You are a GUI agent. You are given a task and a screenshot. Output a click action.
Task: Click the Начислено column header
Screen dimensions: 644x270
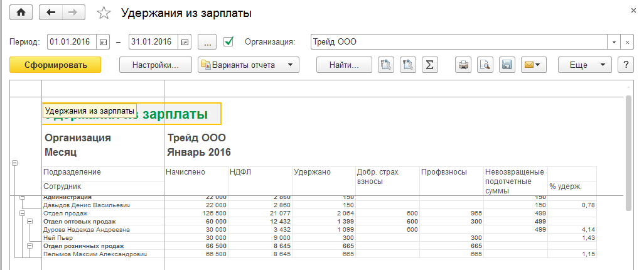point(196,181)
